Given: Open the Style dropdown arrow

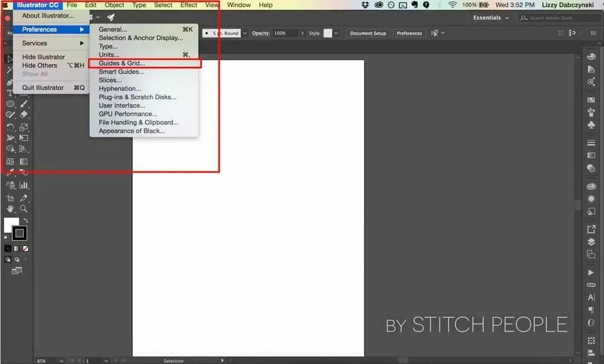Looking at the screenshot, I should (336, 33).
